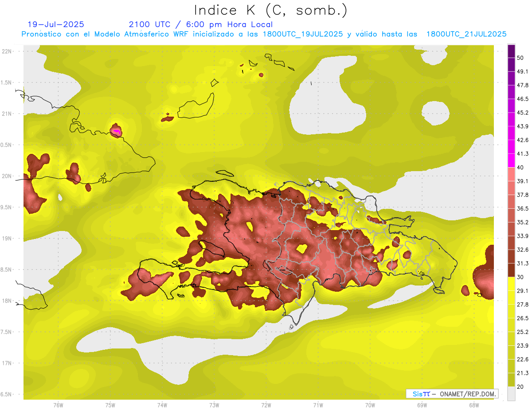Click the colorbar value '42.6'
The image size is (532, 411).
click(523, 140)
